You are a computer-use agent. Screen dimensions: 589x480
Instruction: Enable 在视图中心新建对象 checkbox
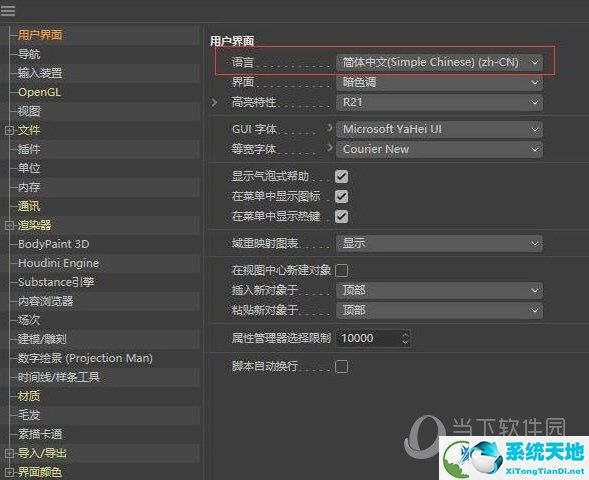(341, 270)
